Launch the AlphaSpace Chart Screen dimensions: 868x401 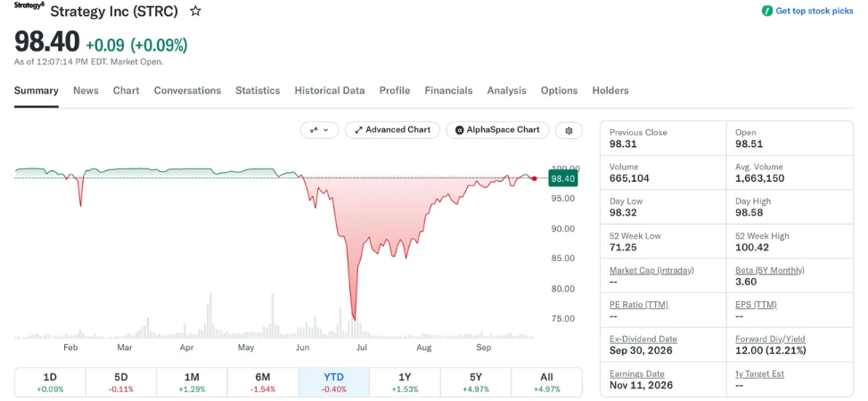tap(497, 130)
